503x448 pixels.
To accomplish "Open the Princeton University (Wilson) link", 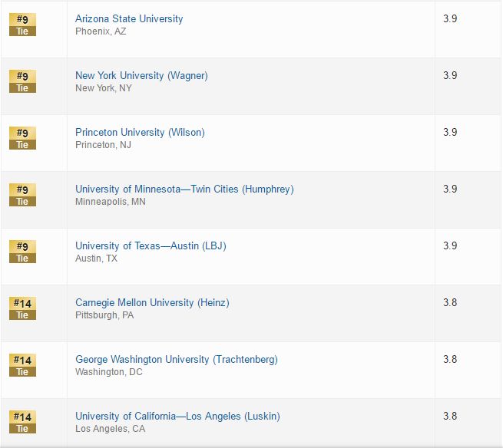I will (x=140, y=132).
